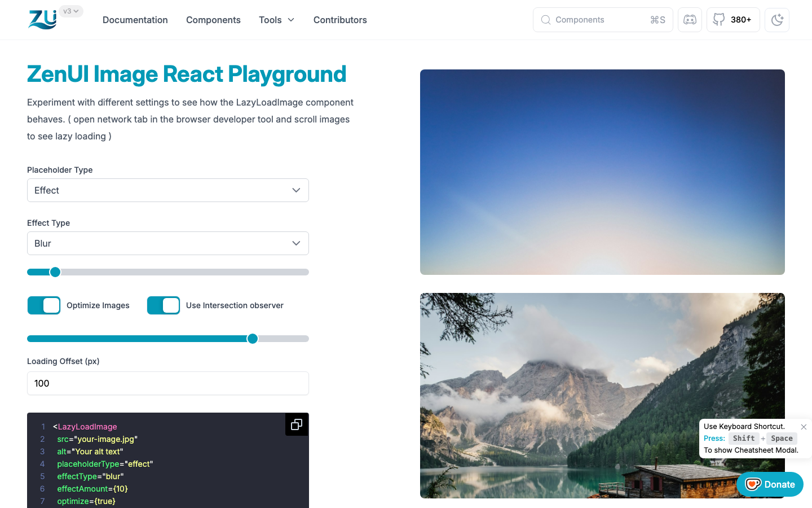Click the src="your-image.jpg" code line
The image size is (812, 508).
tap(97, 439)
